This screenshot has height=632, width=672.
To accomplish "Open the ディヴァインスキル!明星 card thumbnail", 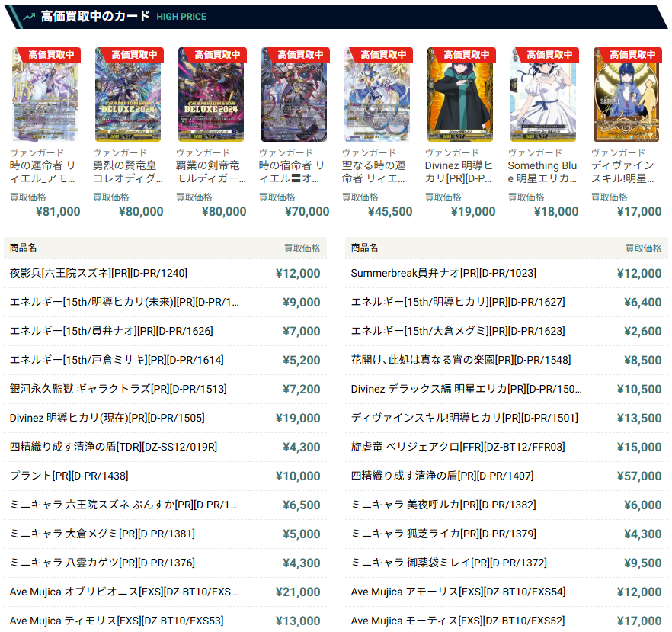I will 626,95.
